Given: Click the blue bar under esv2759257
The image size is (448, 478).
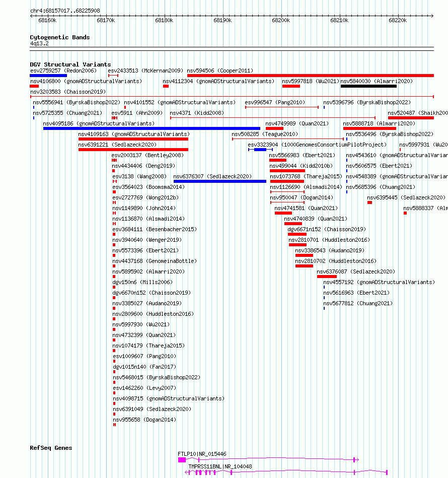Looking at the screenshot, I should pyautogui.click(x=48, y=76).
